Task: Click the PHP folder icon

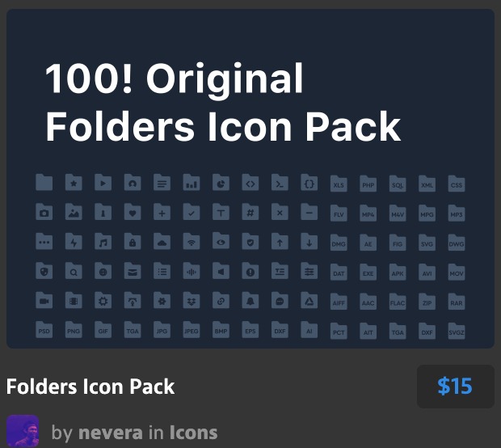Action: click(368, 184)
